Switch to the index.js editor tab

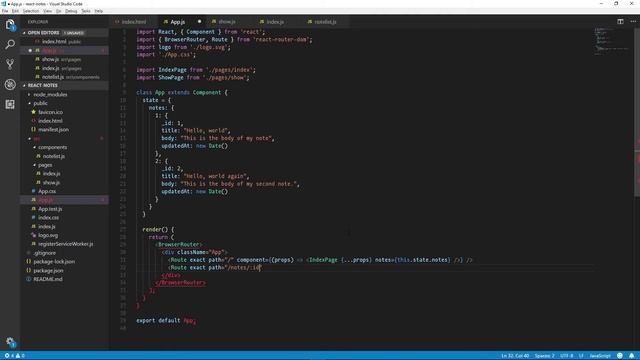point(275,22)
